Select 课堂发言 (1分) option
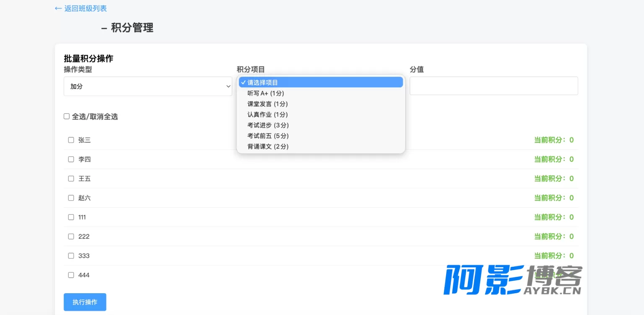This screenshot has height=315, width=644. pyautogui.click(x=321, y=104)
